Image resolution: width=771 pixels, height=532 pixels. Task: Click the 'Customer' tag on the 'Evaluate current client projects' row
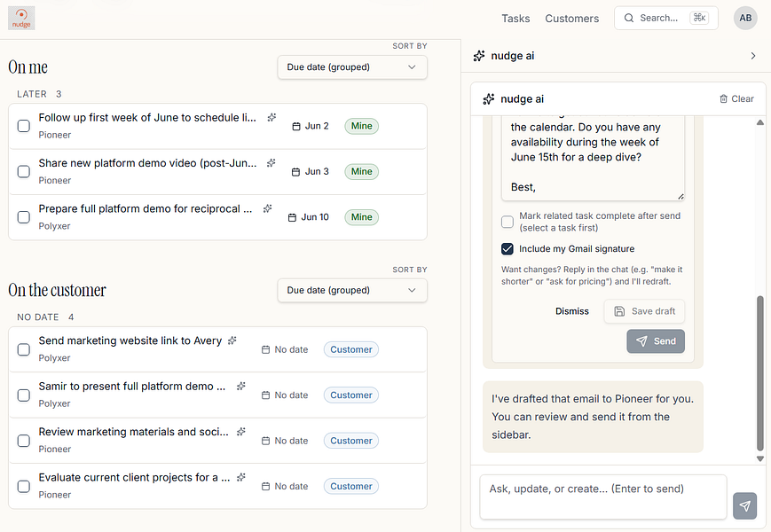pos(351,486)
